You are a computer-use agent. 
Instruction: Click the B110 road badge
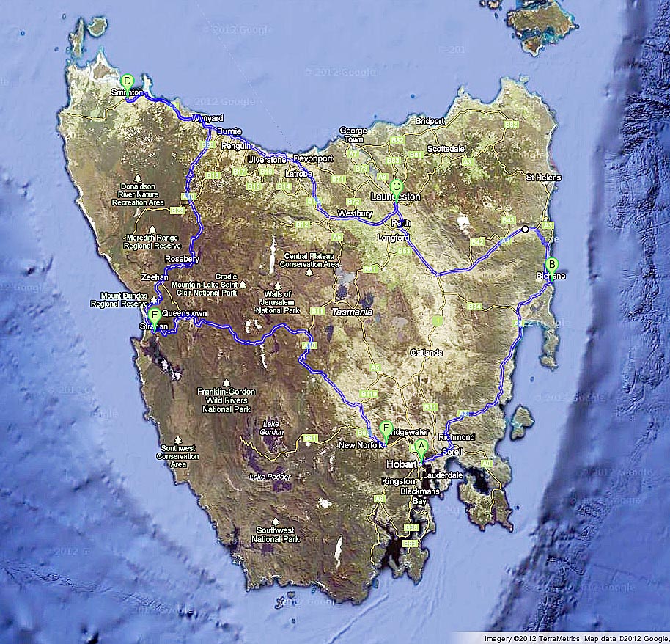[369, 394]
